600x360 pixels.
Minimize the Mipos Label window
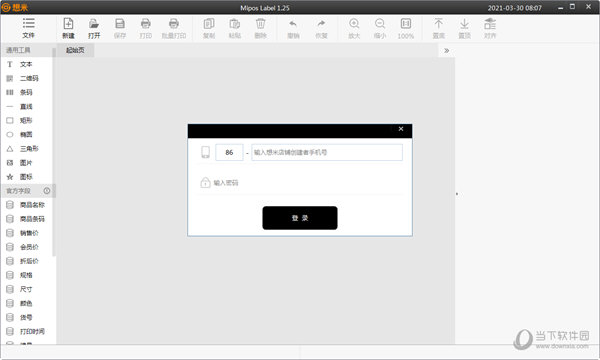click(560, 7)
